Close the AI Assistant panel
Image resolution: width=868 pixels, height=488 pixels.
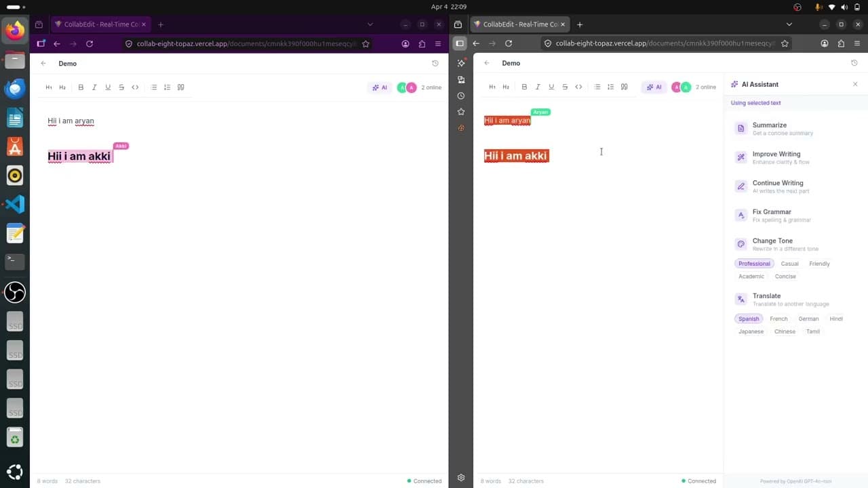(855, 84)
